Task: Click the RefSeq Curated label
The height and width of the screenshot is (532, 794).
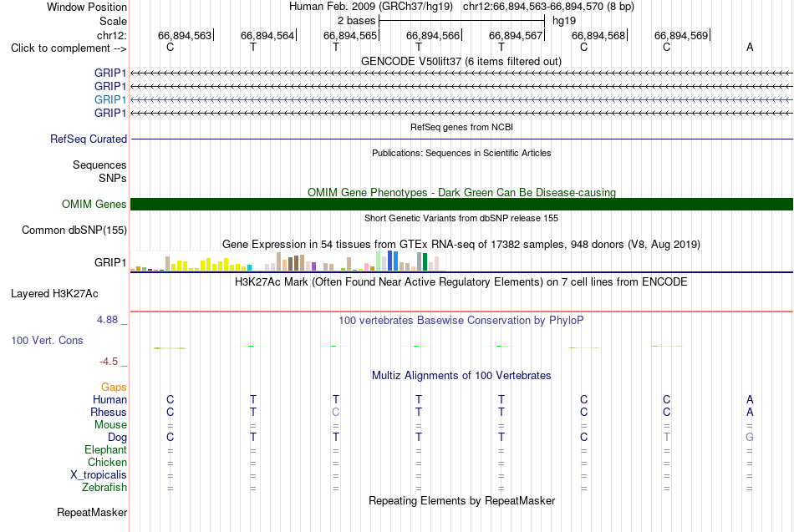Action: click(x=88, y=139)
